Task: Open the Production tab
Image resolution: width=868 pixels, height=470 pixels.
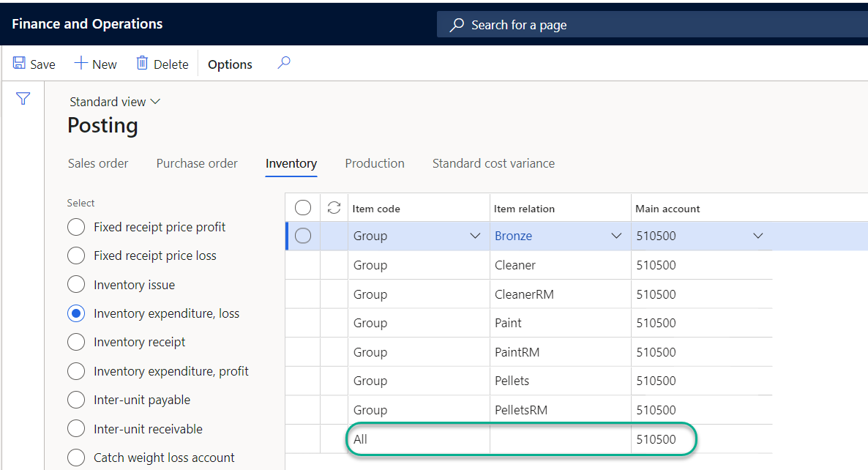Action: (x=375, y=163)
